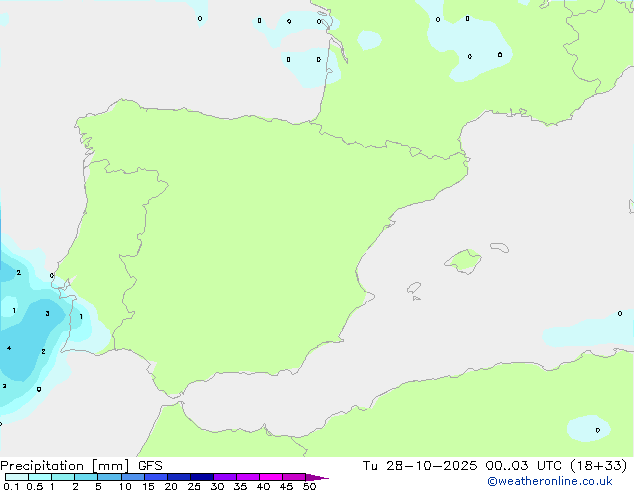Select the 10–15 mm blue legend swatch
The height and width of the screenshot is (490, 634).
point(132,477)
